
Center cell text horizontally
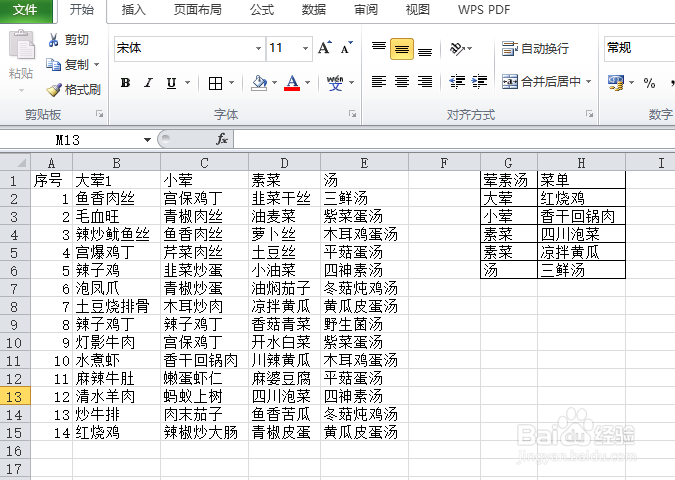(x=402, y=81)
